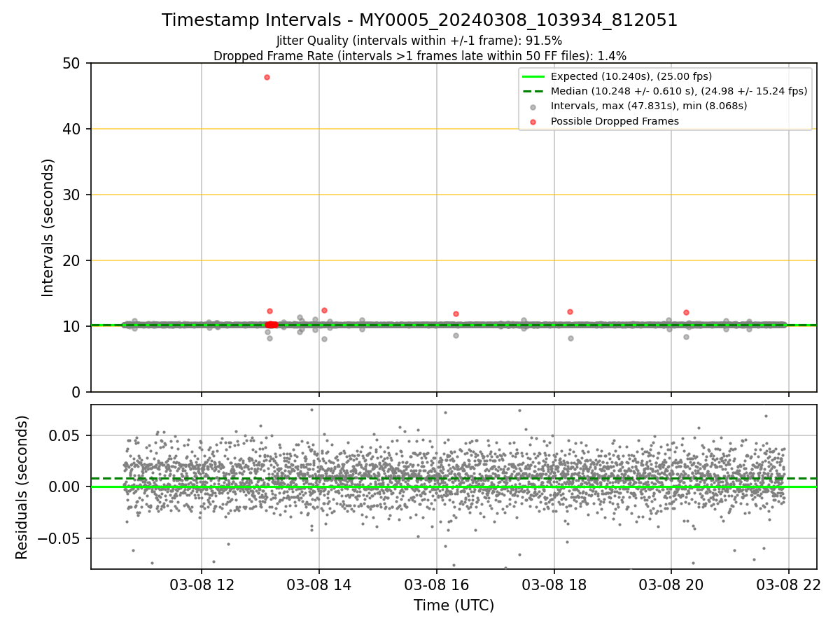
Task: Click the "Residuals (seconds)" y-axis label
Action: [22, 487]
